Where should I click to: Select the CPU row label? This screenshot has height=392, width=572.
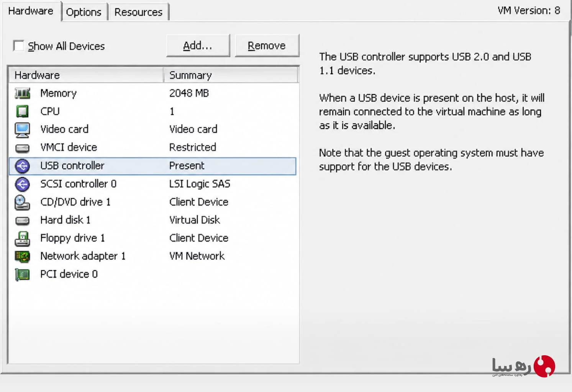[50, 111]
